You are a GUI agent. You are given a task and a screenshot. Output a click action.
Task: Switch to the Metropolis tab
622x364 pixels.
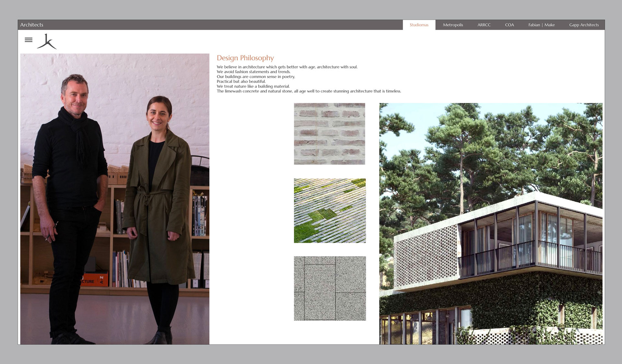[x=453, y=25]
